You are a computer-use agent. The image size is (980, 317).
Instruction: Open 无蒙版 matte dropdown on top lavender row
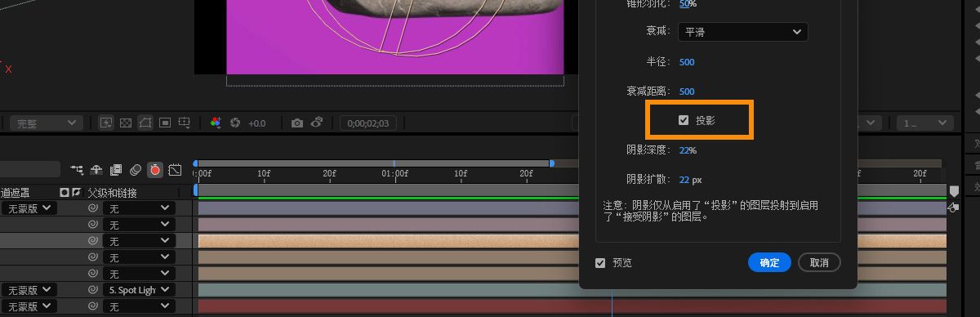tap(29, 208)
